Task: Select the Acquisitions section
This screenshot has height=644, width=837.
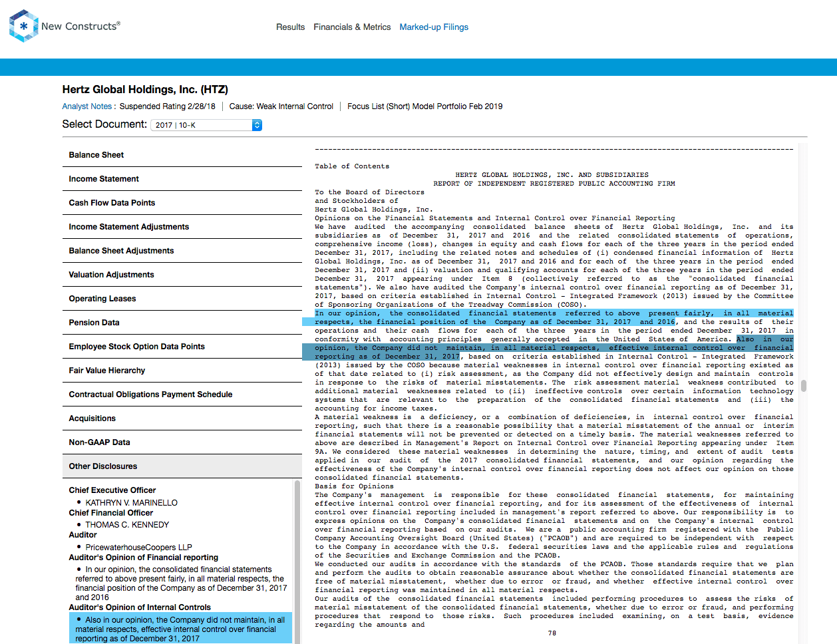Action: pos(182,418)
